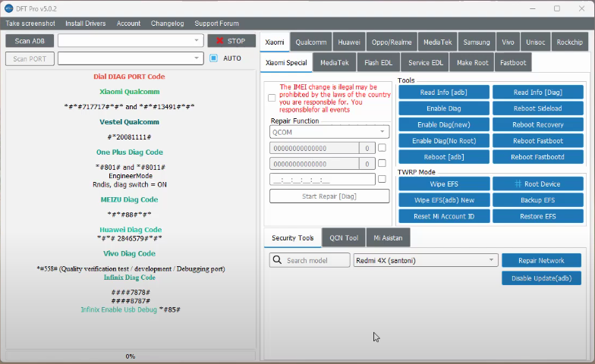Screen dimensions: 595x364
Task: Click the magnifier in Search model box
Action: [279, 261]
